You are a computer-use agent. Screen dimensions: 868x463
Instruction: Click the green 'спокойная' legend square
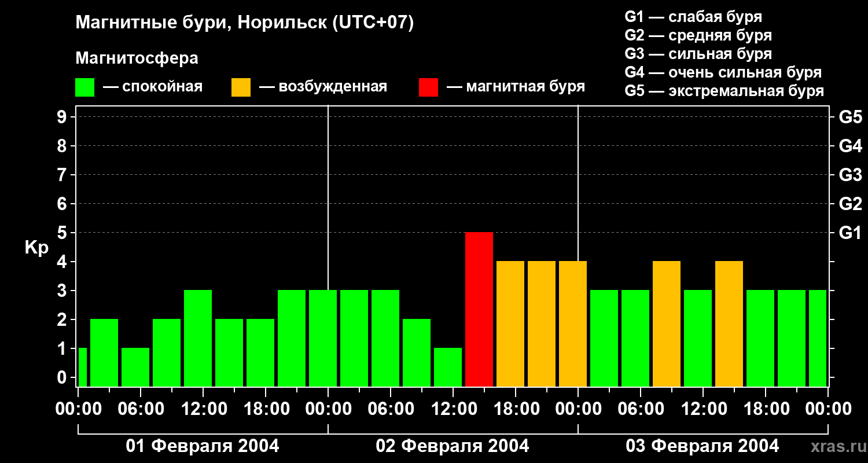(84, 87)
